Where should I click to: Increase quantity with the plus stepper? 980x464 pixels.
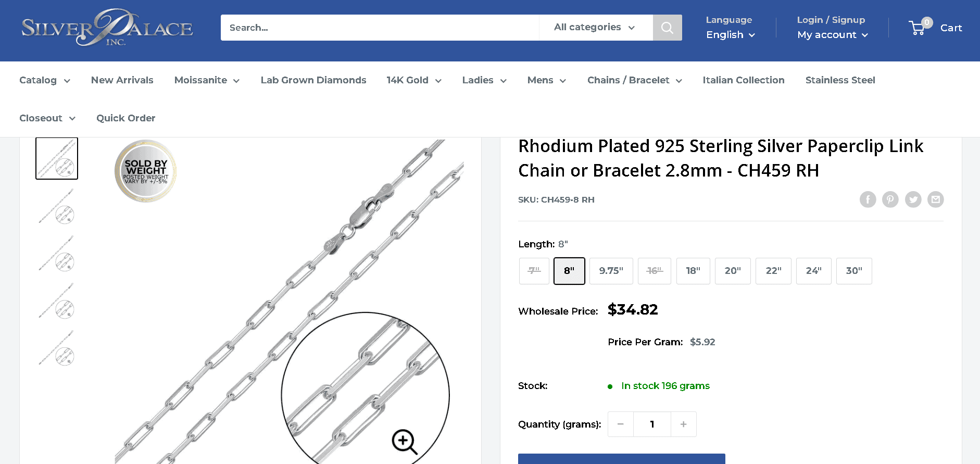coord(683,424)
